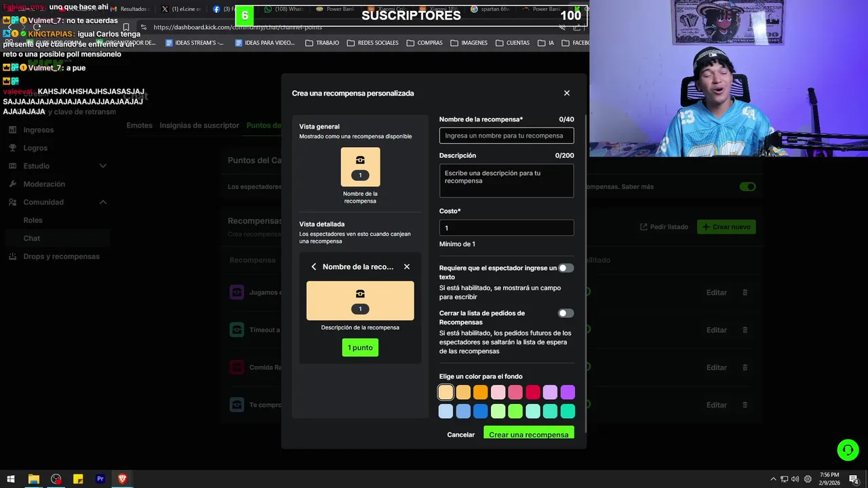868x488 pixels.
Task: Select the bright green background swatch
Action: (x=515, y=411)
